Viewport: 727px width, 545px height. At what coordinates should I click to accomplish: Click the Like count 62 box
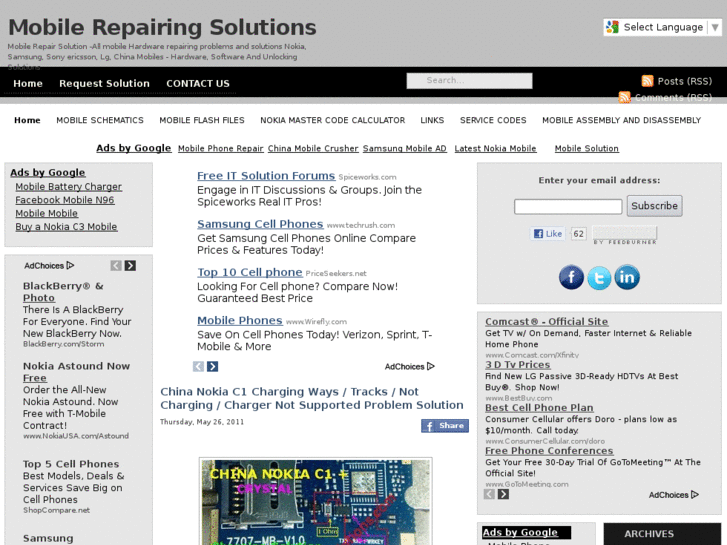(x=578, y=233)
